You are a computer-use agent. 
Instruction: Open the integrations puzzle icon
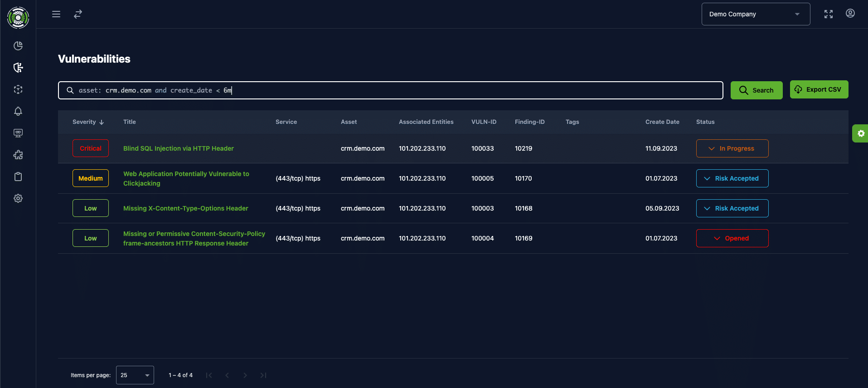[x=18, y=155]
